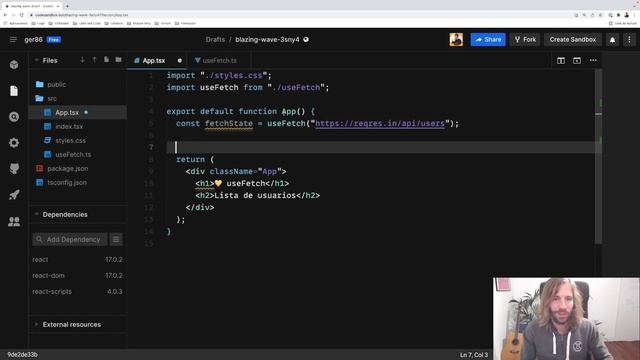Create a new folder with Files header icon
This screenshot has width=640, height=360.
pos(118,60)
